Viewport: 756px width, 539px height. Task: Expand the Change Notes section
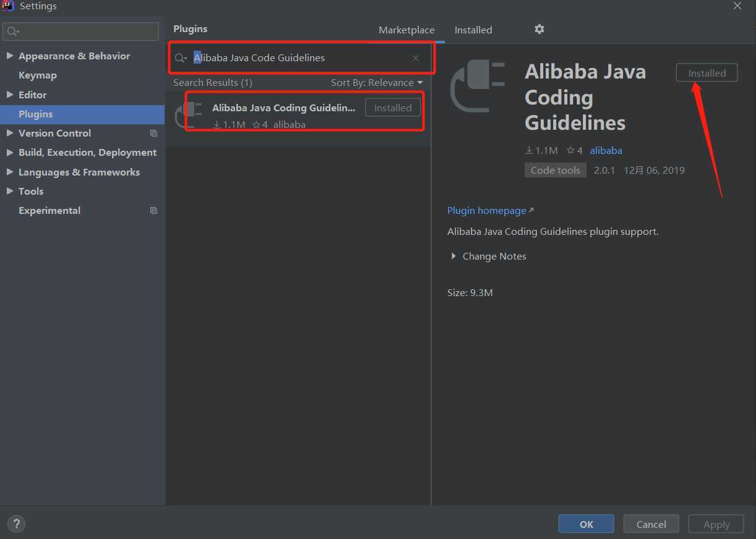click(453, 256)
